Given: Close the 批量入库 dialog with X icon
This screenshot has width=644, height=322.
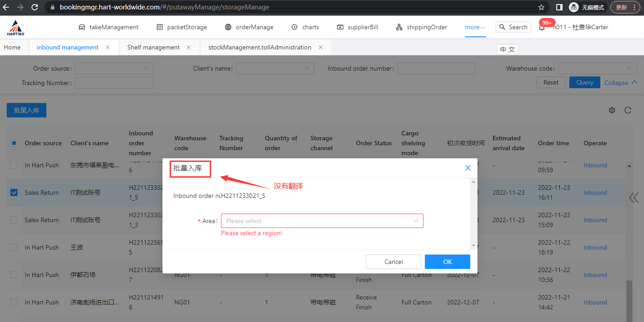Looking at the screenshot, I should click(468, 168).
